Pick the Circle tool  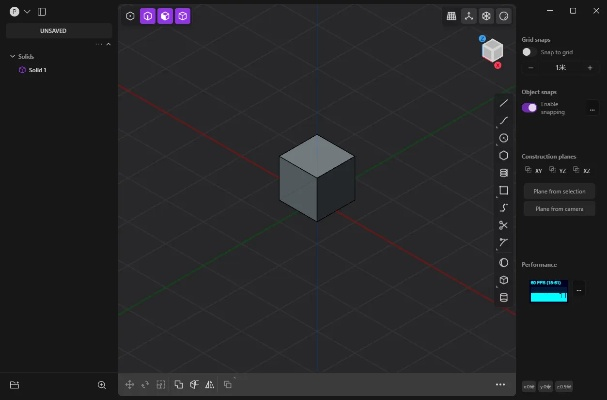point(503,138)
